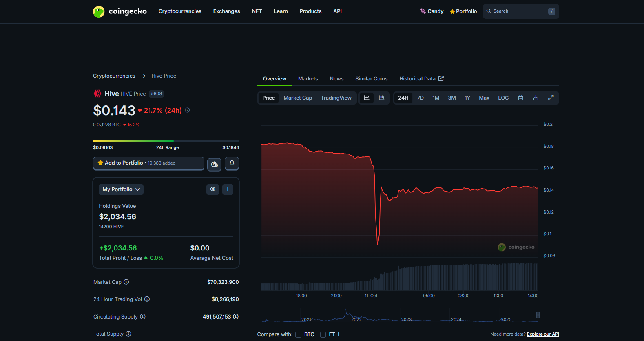Toggle holdings visibility eye icon
Image resolution: width=644 pixels, height=341 pixels.
[212, 189]
